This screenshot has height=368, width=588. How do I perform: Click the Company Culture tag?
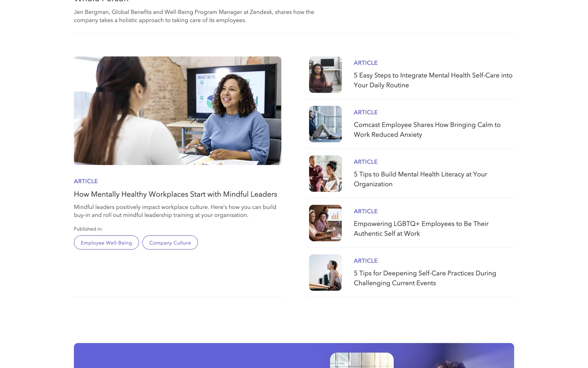170,243
